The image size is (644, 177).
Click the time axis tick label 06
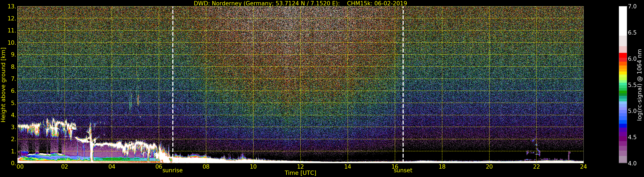[x=159, y=167]
